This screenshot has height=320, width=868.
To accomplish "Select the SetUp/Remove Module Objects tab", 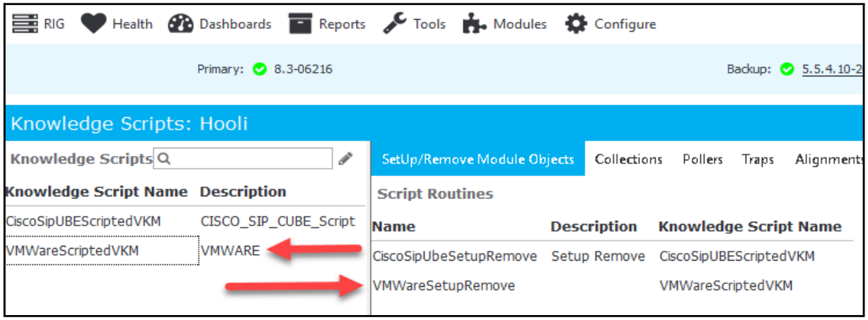I will point(478,160).
